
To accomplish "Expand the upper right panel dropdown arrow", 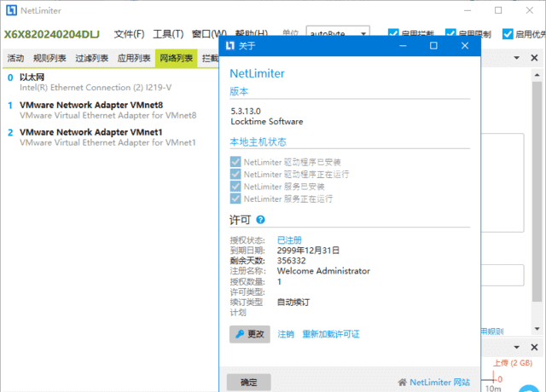I will (517, 58).
